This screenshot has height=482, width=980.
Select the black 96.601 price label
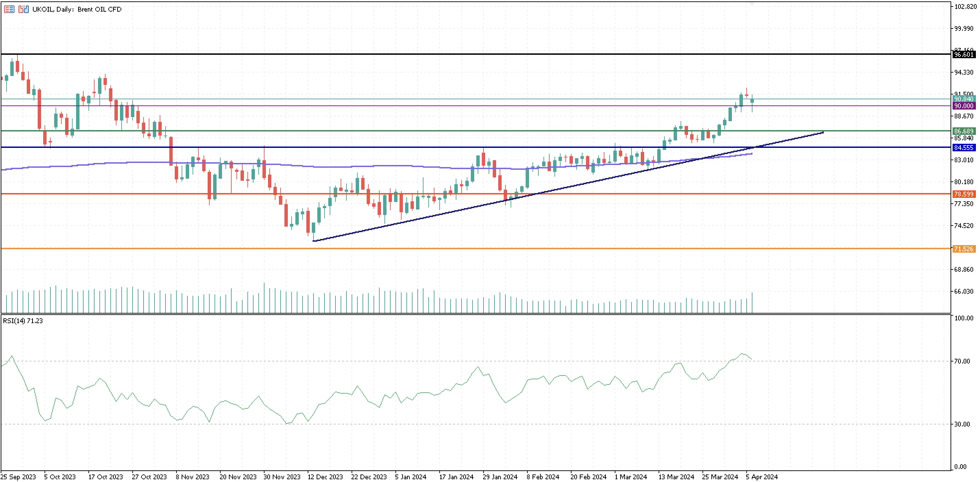[x=964, y=54]
